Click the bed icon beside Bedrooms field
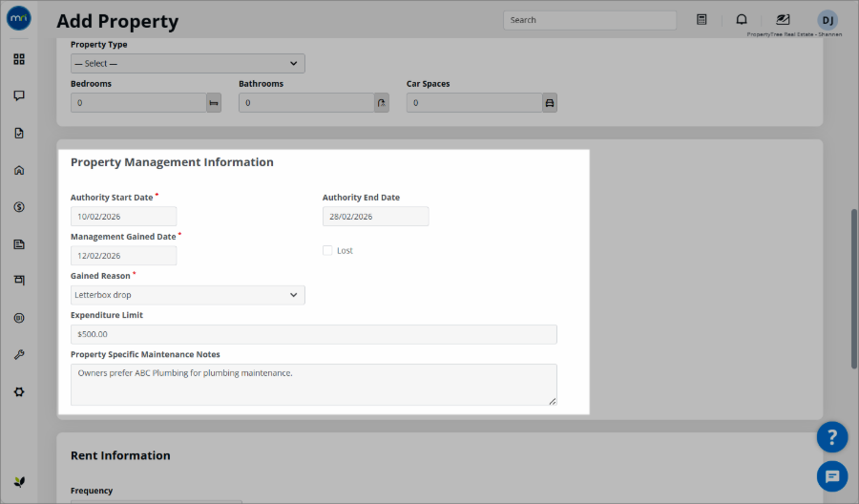The height and width of the screenshot is (504, 859). pyautogui.click(x=214, y=103)
